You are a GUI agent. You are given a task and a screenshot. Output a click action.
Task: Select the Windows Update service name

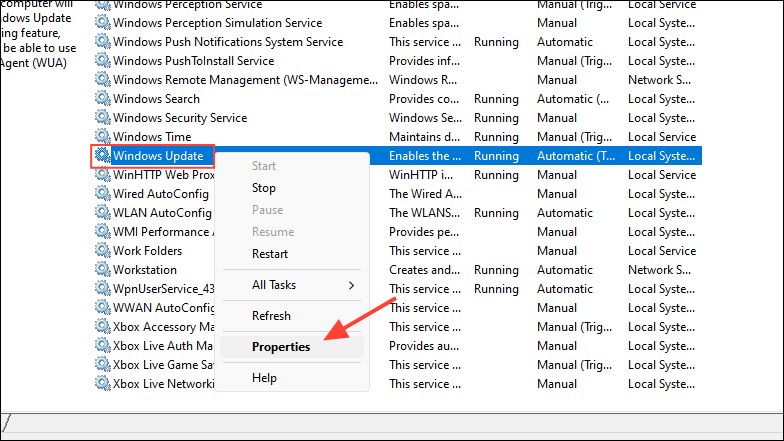(158, 156)
